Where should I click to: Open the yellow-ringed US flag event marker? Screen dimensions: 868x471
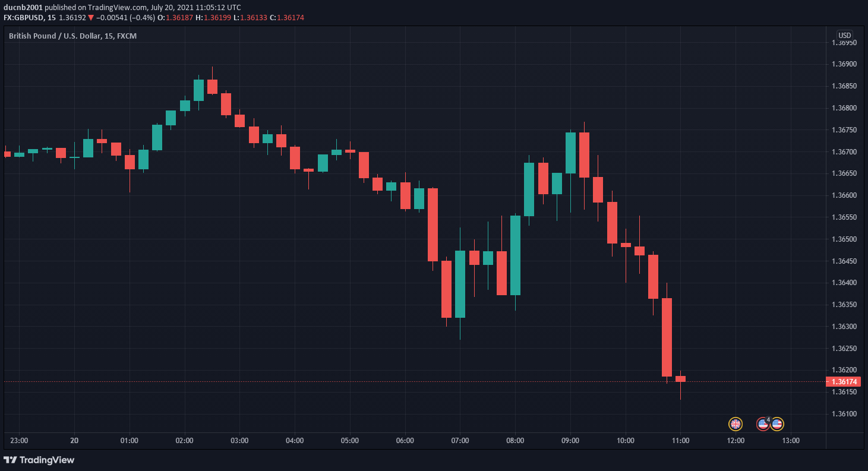(x=777, y=424)
